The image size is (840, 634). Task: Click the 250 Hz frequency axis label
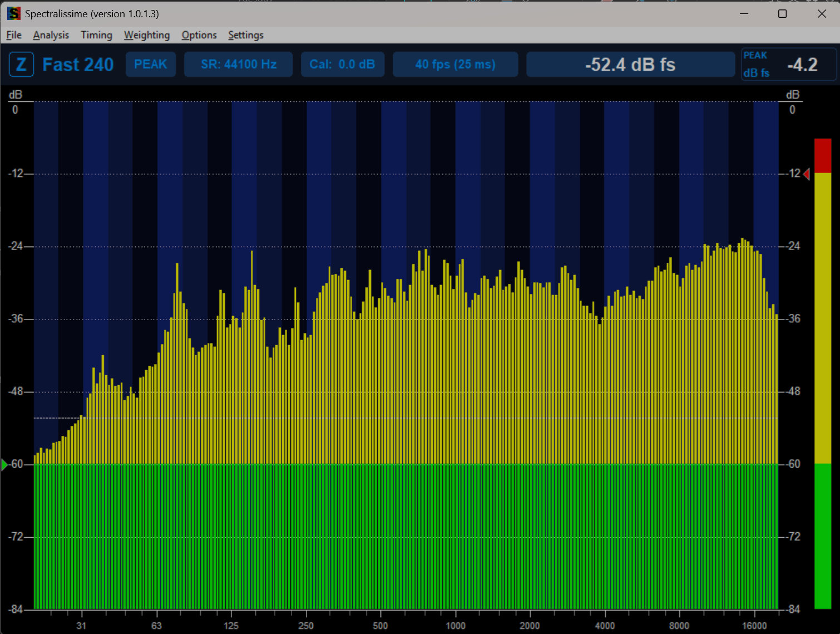tap(305, 626)
